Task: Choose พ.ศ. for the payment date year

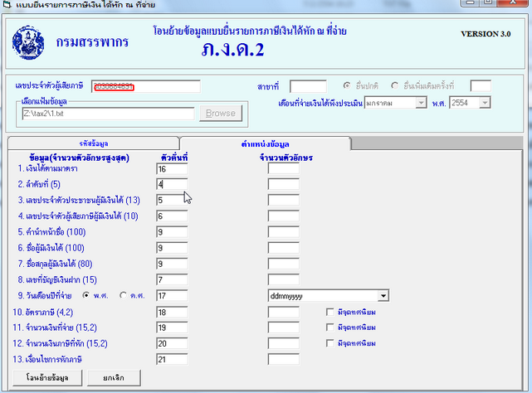Action: coord(85,295)
